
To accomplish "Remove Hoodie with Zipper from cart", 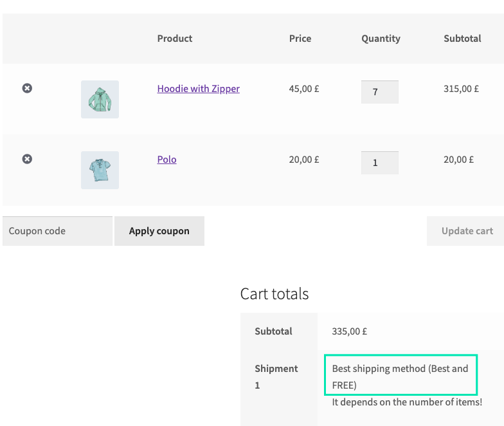I will tap(27, 88).
